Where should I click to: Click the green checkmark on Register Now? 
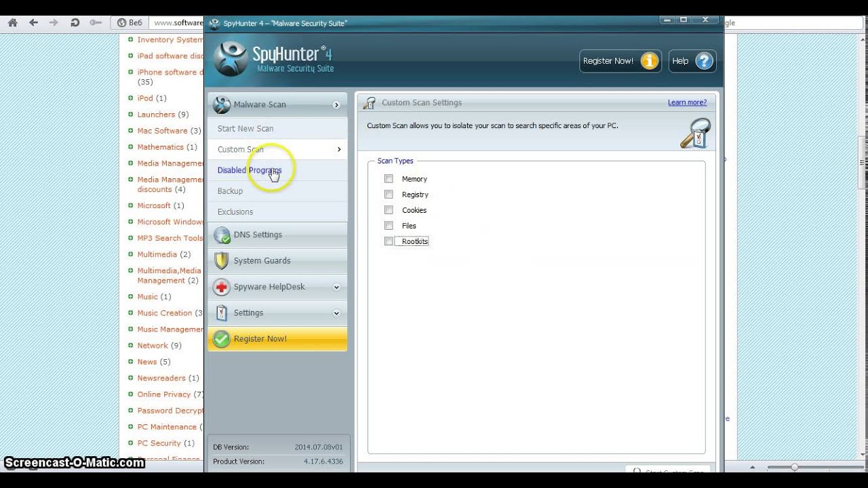click(x=222, y=339)
